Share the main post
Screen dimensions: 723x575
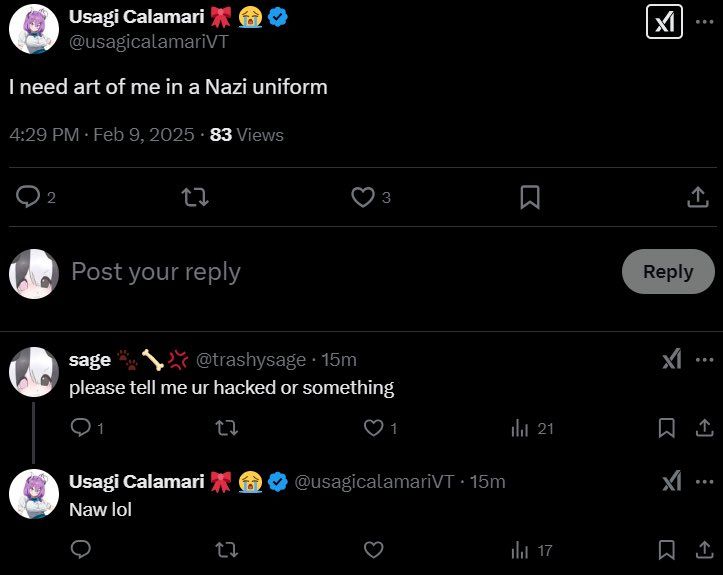click(x=698, y=197)
